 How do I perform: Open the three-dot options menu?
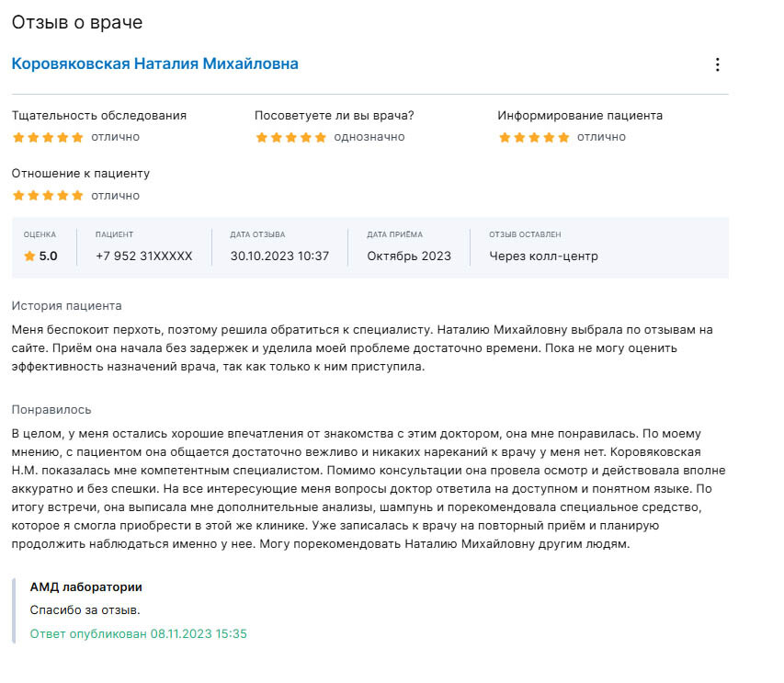[718, 64]
